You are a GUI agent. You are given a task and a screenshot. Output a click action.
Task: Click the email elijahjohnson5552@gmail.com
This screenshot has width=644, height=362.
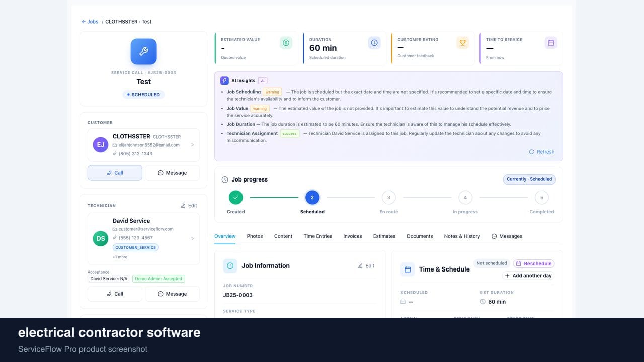[149, 145]
